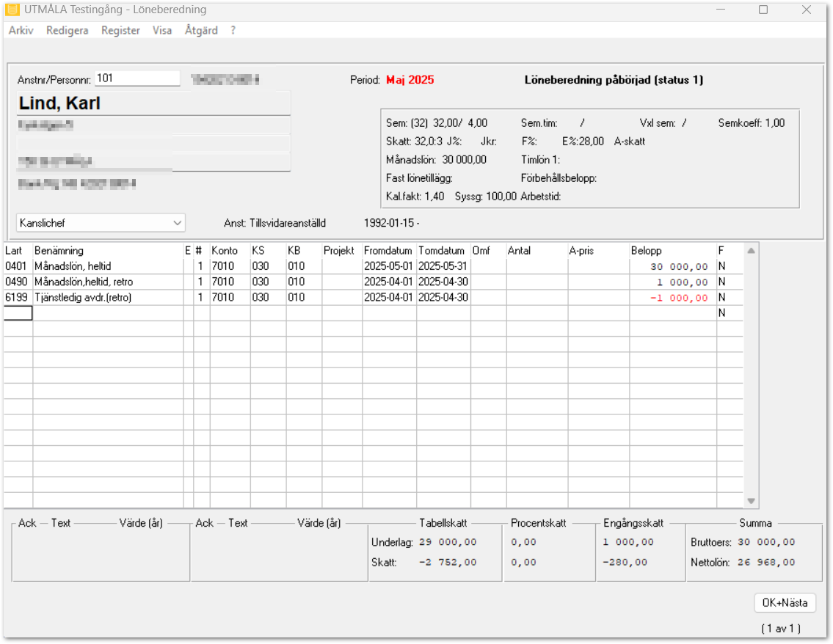Open the Arkiv menu
Image resolution: width=833 pixels, height=644 pixels.
pos(21,30)
